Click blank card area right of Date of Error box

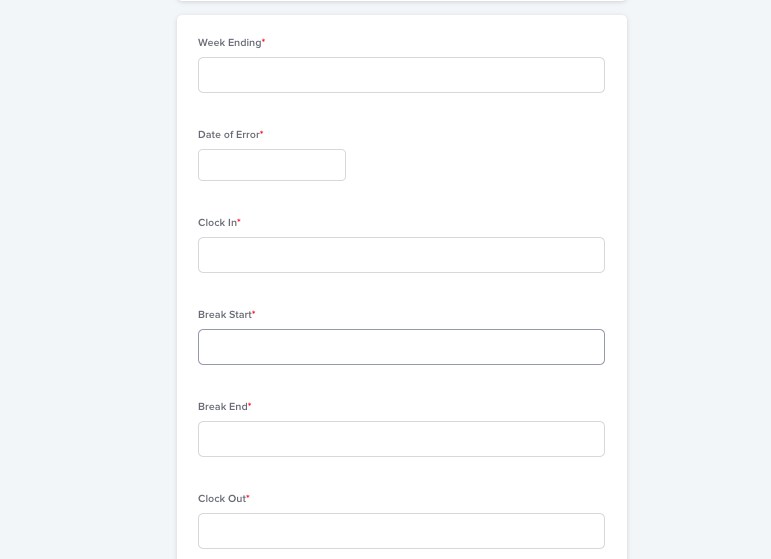(480, 165)
